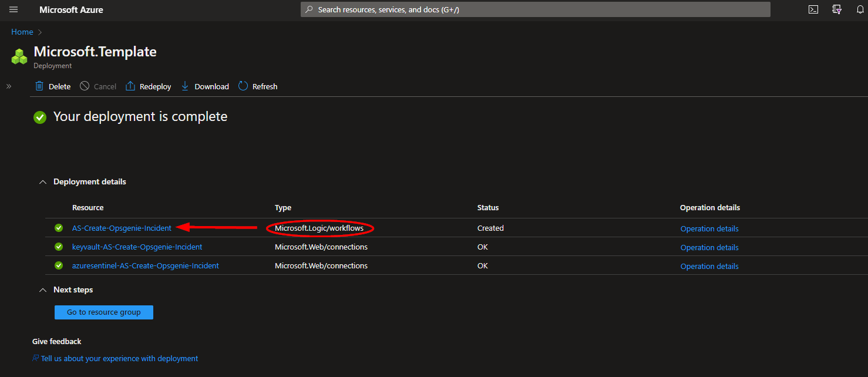
Task: Click the Delete label in the toolbar
Action: tap(59, 86)
